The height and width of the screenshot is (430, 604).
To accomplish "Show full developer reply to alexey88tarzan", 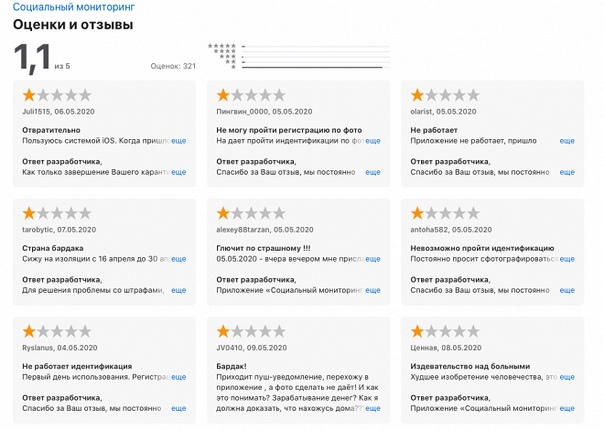I will point(372,290).
